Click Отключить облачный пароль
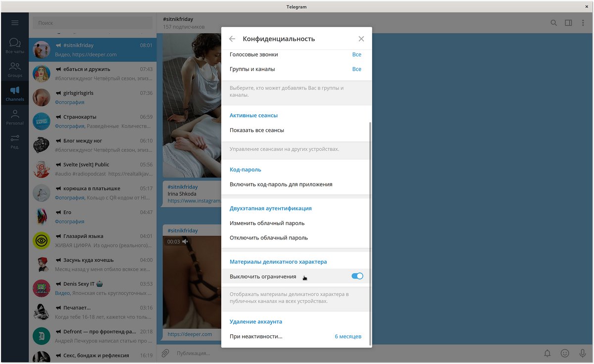This screenshot has height=364, width=594. tap(296, 237)
